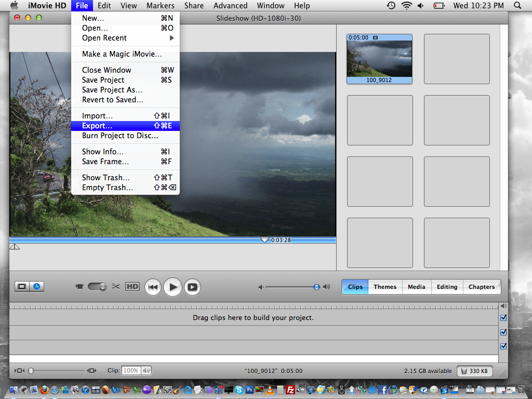Toggle the video track checkbox

[503, 317]
